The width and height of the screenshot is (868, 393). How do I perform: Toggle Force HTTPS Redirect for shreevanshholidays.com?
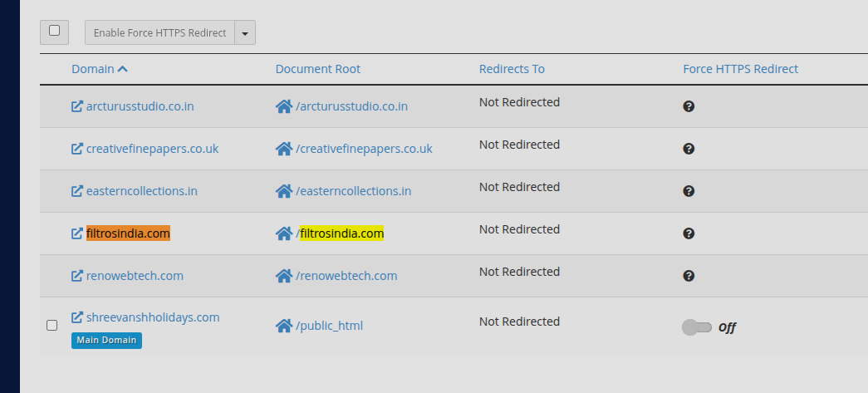tap(696, 327)
